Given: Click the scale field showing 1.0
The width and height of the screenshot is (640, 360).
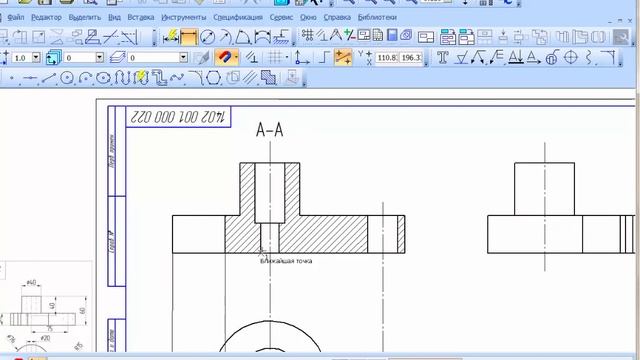Looking at the screenshot, I should coord(22,58).
